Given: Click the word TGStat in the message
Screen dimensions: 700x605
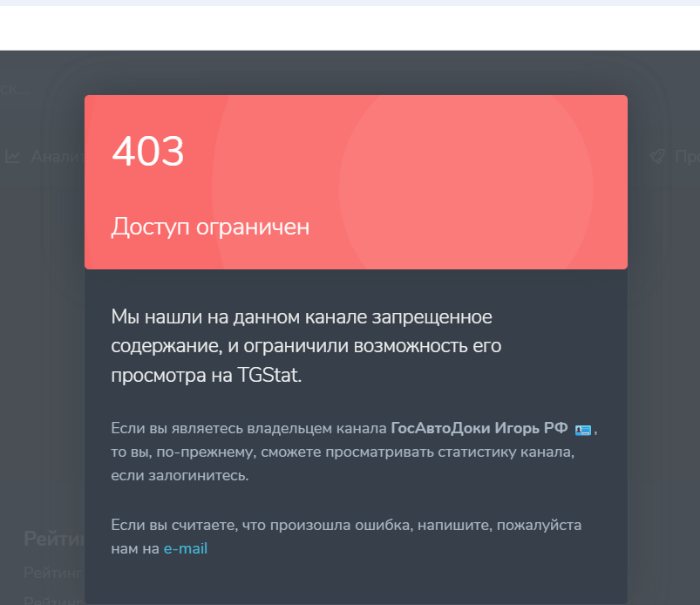Looking at the screenshot, I should (x=268, y=376).
